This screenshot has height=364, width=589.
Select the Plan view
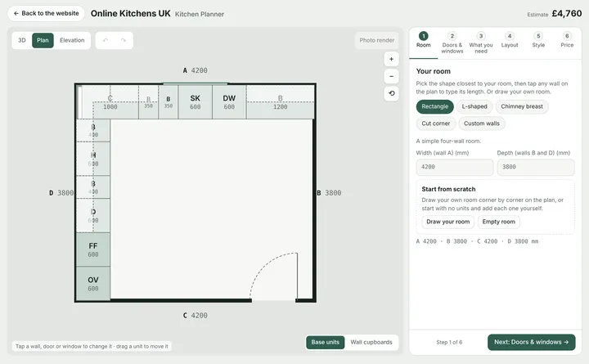tap(43, 40)
